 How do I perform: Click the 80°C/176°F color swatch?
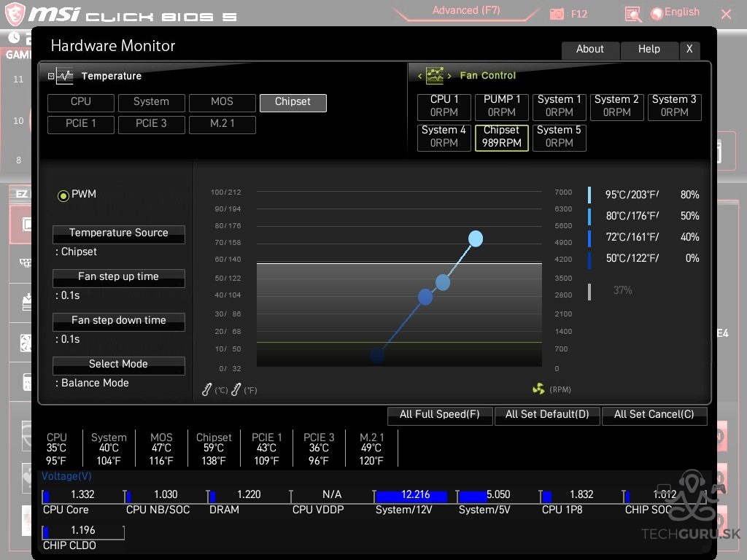click(589, 216)
